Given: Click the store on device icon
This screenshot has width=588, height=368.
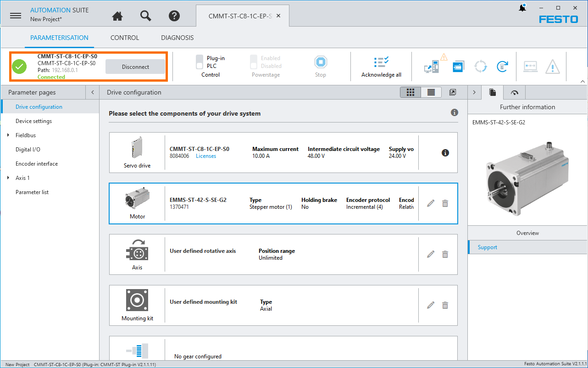Looking at the screenshot, I should pyautogui.click(x=458, y=67).
